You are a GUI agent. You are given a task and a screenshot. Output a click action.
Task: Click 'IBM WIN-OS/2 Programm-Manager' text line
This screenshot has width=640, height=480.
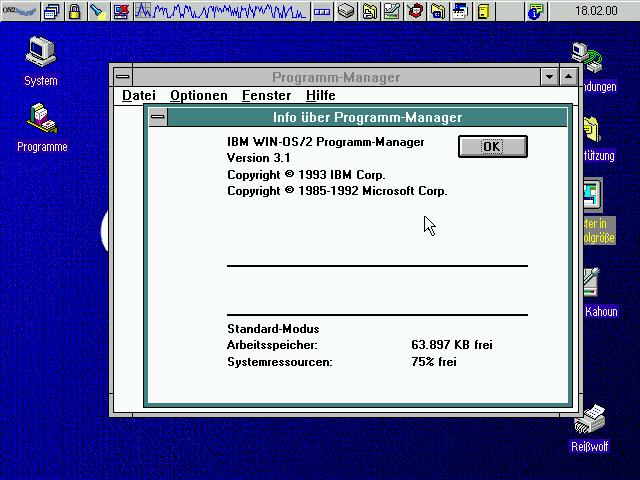tap(326, 142)
